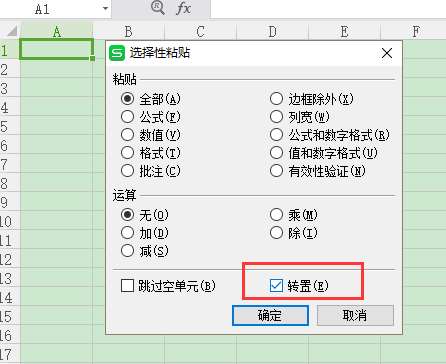
Task: Select 值和数字格式(U) option
Action: click(x=276, y=153)
